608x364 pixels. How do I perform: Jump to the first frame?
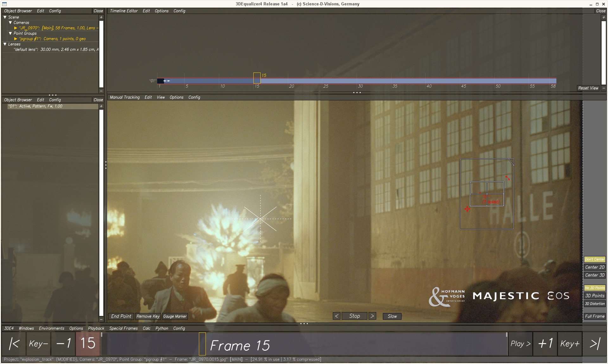tap(14, 344)
